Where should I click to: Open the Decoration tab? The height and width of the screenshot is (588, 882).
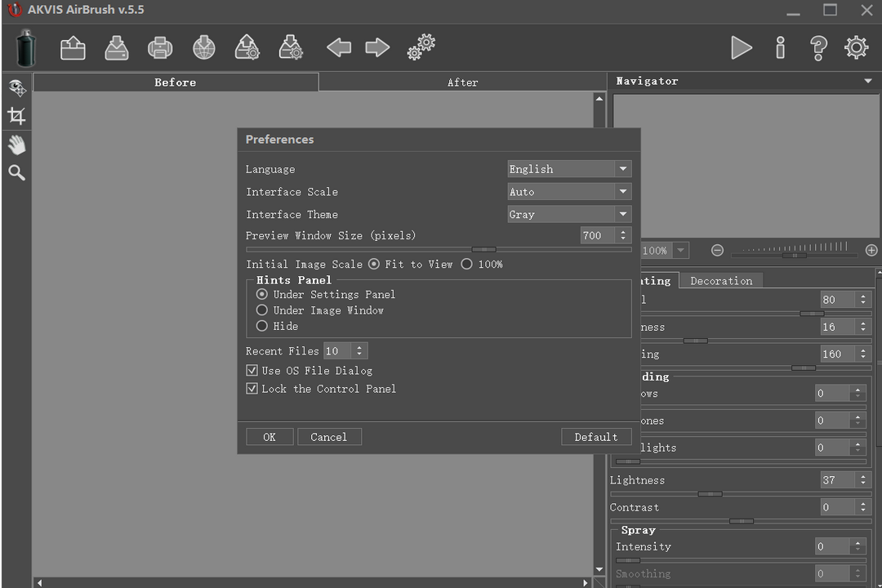pos(721,281)
